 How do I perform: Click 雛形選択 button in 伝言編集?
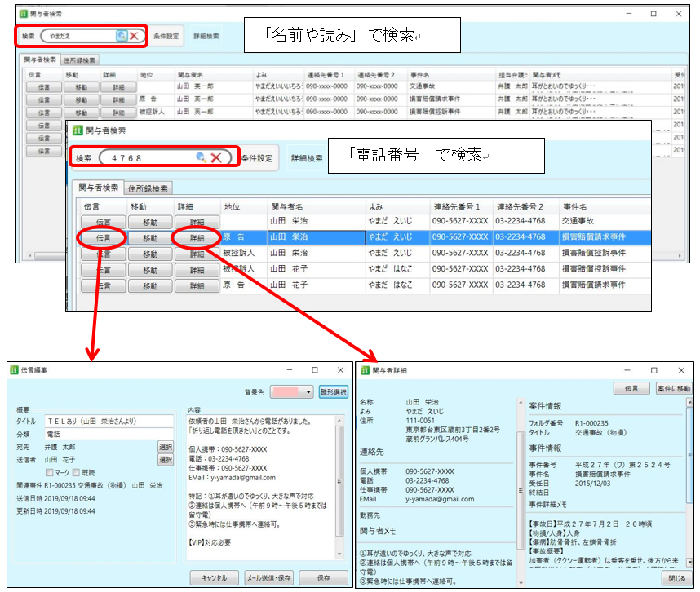tap(334, 392)
